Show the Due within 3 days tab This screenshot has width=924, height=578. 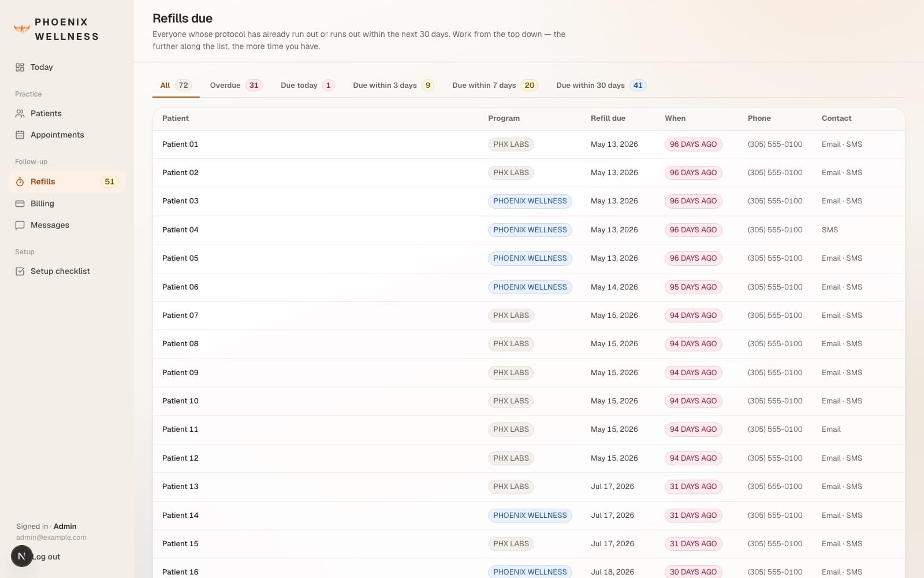[393, 86]
